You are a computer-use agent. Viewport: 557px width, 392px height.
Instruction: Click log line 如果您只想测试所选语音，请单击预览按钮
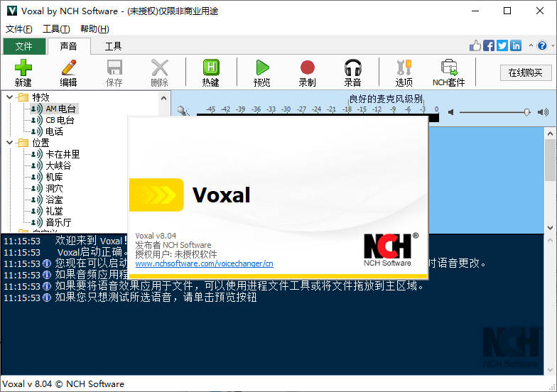(156, 297)
